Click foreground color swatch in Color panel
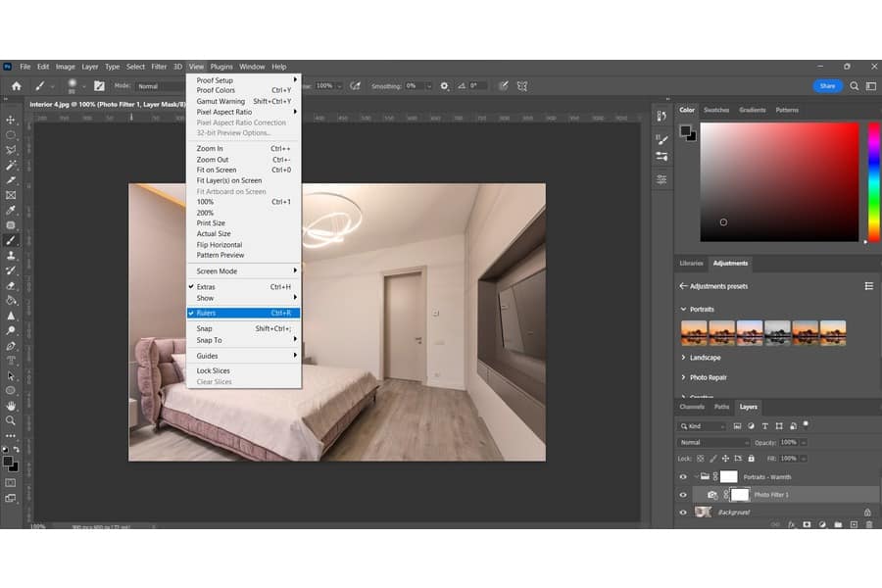The width and height of the screenshot is (882, 588). [685, 131]
